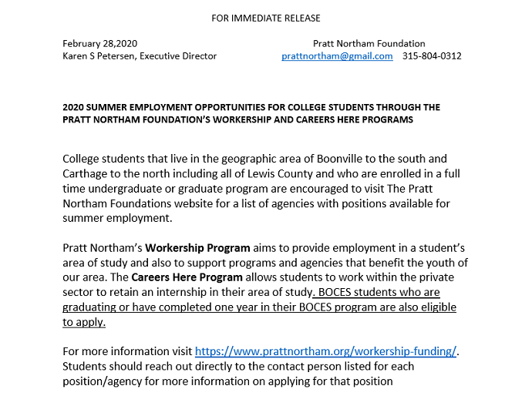
Task: Click the bold Workership Program text
Action: click(x=197, y=248)
